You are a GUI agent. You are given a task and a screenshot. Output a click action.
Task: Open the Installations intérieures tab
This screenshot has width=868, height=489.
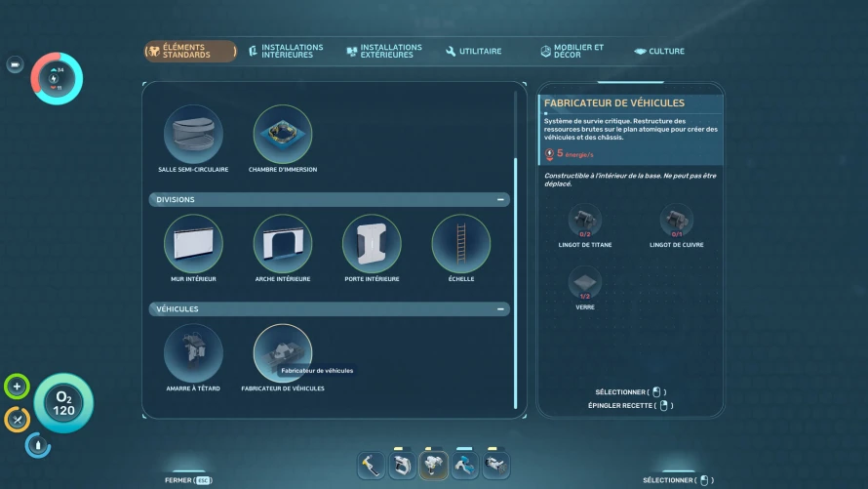click(x=286, y=51)
